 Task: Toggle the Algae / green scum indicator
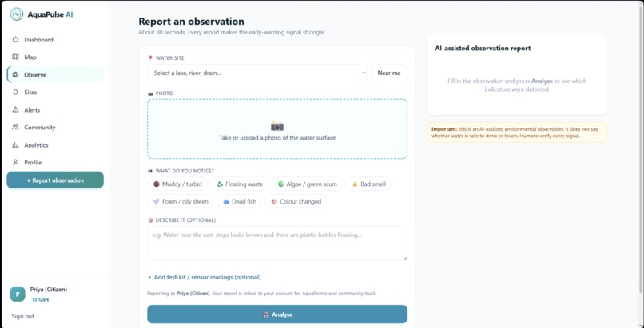click(307, 184)
